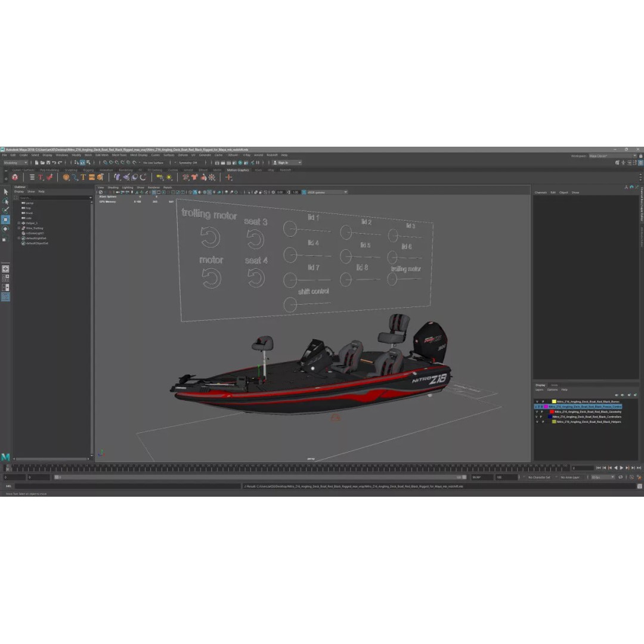Open the script editor icon

pos(639,487)
